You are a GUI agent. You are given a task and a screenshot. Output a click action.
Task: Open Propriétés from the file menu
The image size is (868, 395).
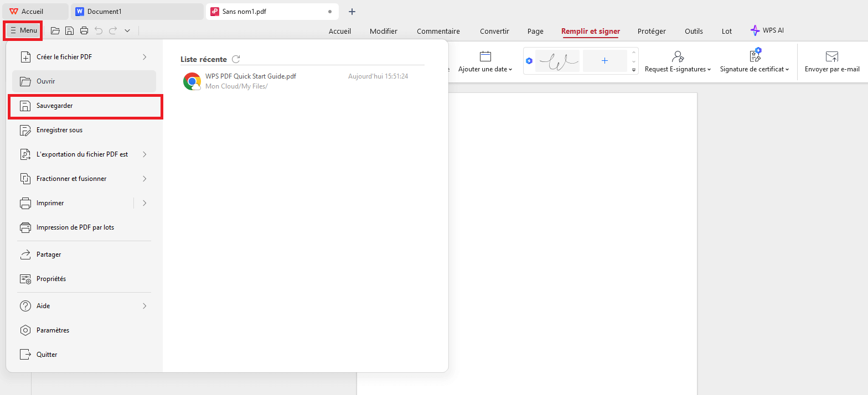84,279
